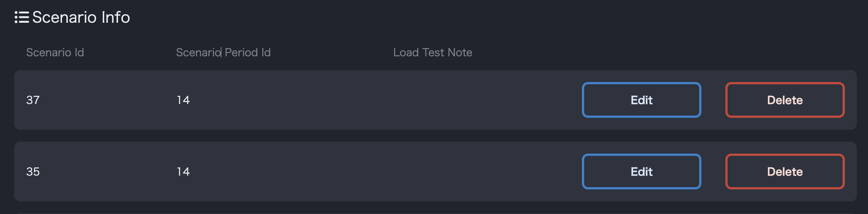Image resolution: width=868 pixels, height=214 pixels.
Task: Click period id 14 in scenario 35 row
Action: [183, 171]
